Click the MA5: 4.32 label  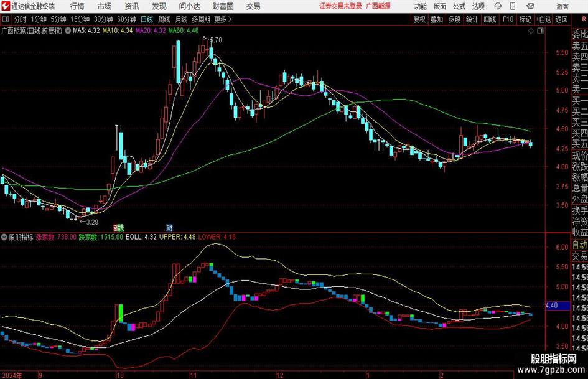click(x=86, y=30)
